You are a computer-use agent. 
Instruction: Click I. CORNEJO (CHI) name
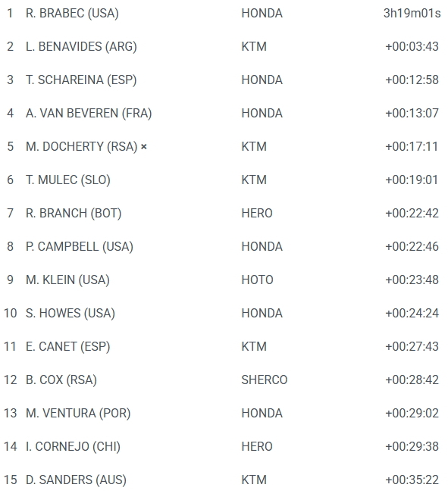click(73, 446)
